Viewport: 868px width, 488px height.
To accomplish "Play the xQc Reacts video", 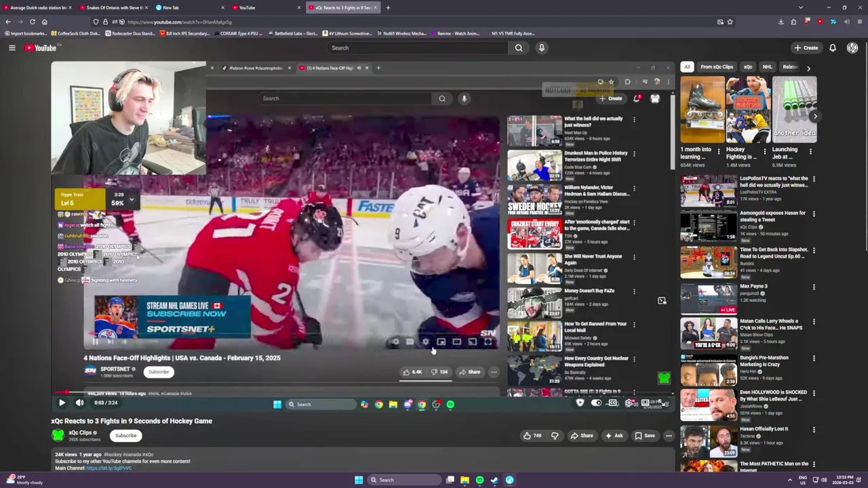I will [x=62, y=403].
